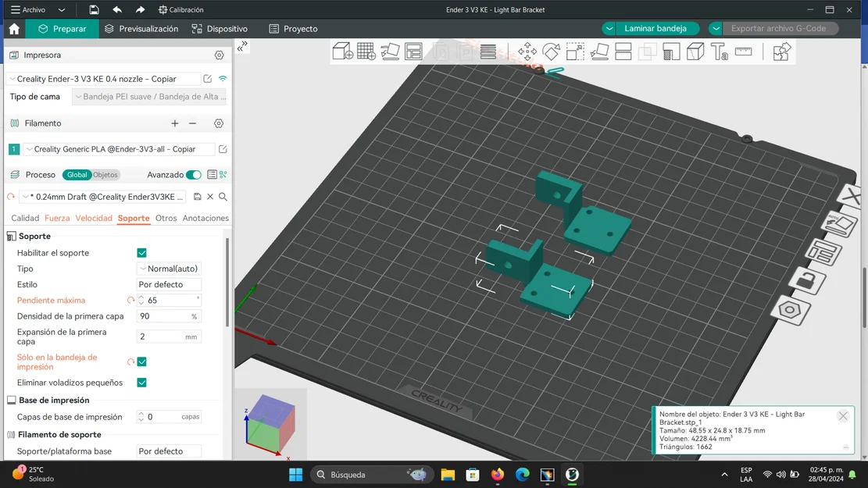This screenshot has height=488, width=868.
Task: Switch to the Previsualización tab
Action: tap(141, 29)
